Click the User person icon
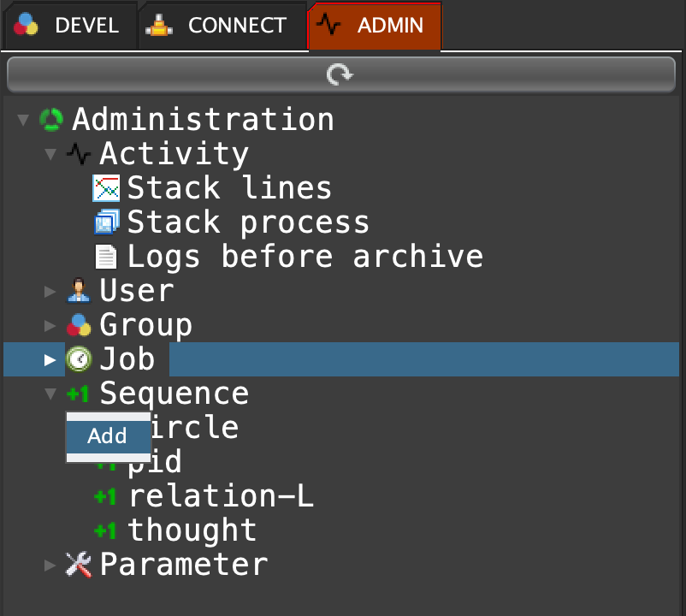686x616 pixels. point(79,291)
